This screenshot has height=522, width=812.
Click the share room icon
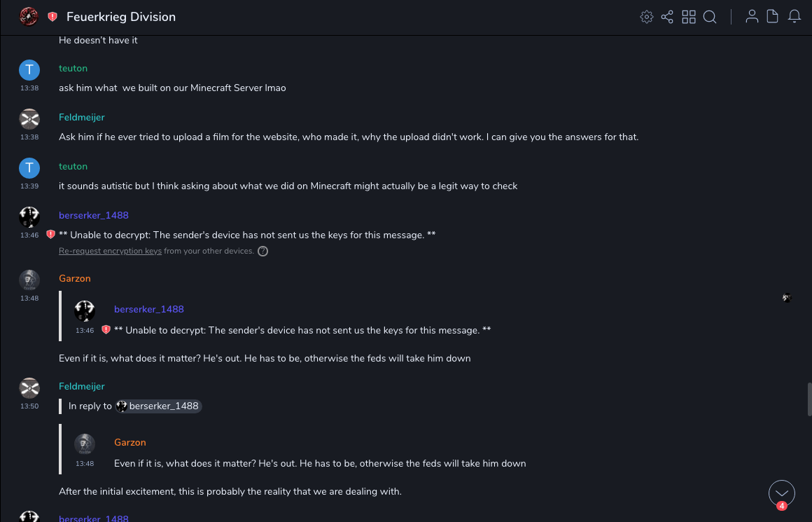tap(667, 17)
